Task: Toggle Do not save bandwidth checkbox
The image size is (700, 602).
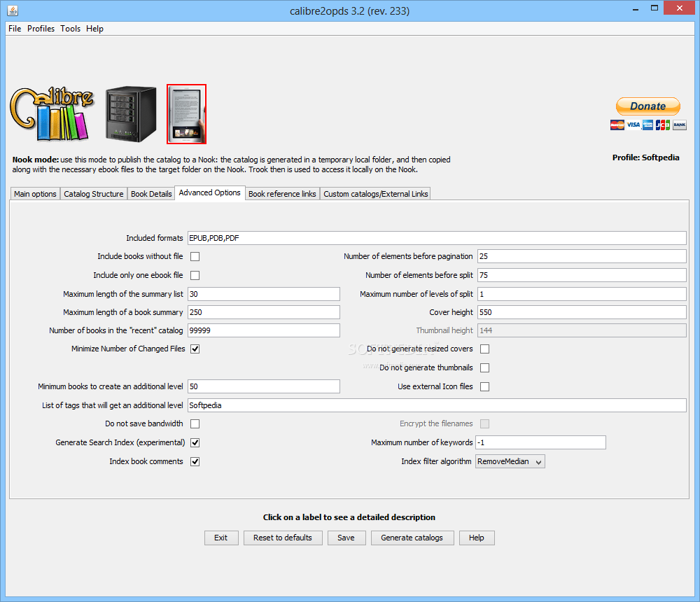Action: (x=195, y=423)
